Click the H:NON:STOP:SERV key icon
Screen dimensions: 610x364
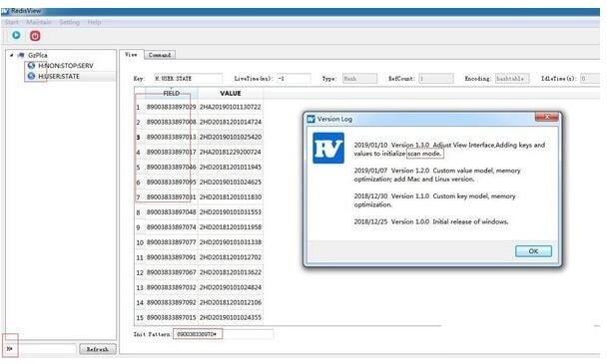[x=32, y=66]
